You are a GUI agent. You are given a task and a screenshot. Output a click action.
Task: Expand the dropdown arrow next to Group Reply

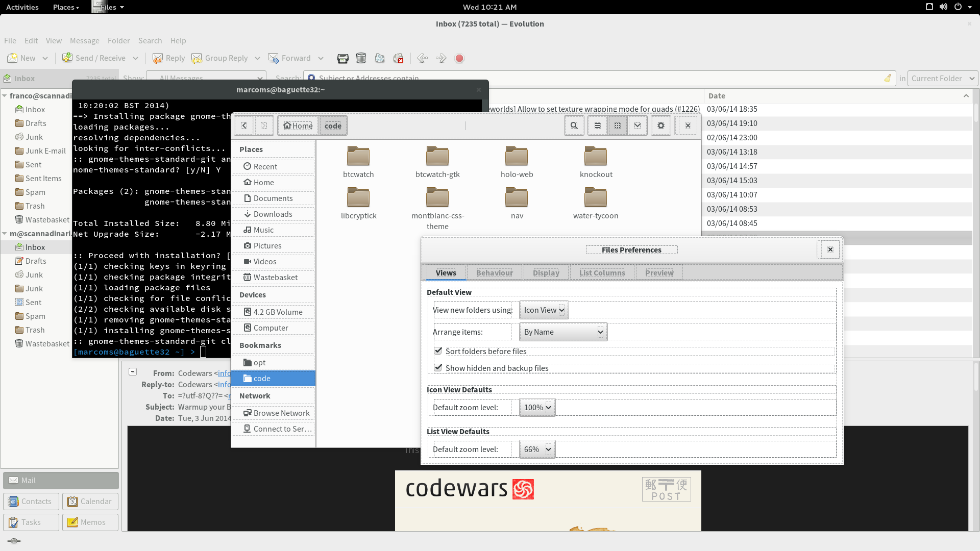tap(257, 58)
